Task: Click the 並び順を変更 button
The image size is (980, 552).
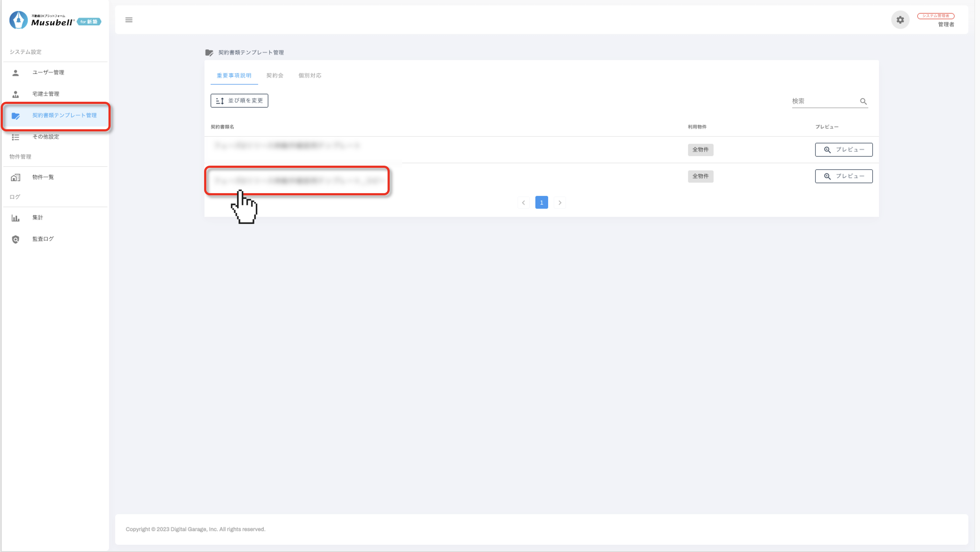Action: point(239,100)
